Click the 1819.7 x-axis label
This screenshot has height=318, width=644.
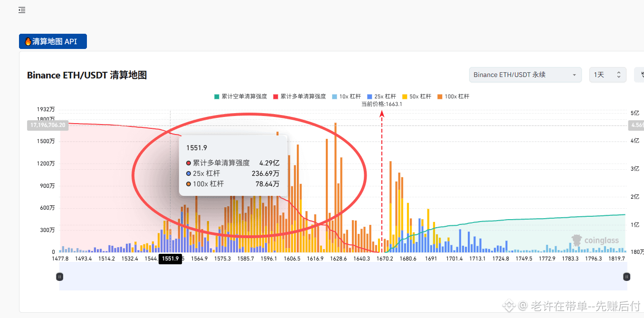click(616, 259)
